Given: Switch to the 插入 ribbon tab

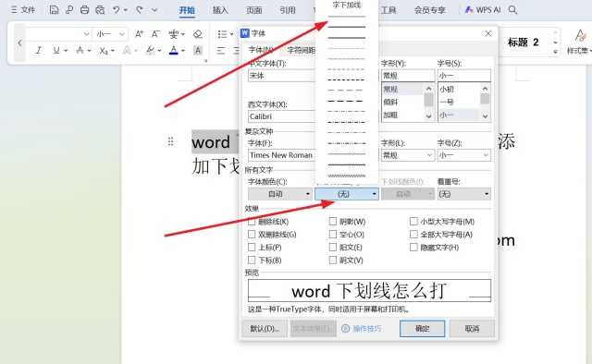Looking at the screenshot, I should pos(220,10).
